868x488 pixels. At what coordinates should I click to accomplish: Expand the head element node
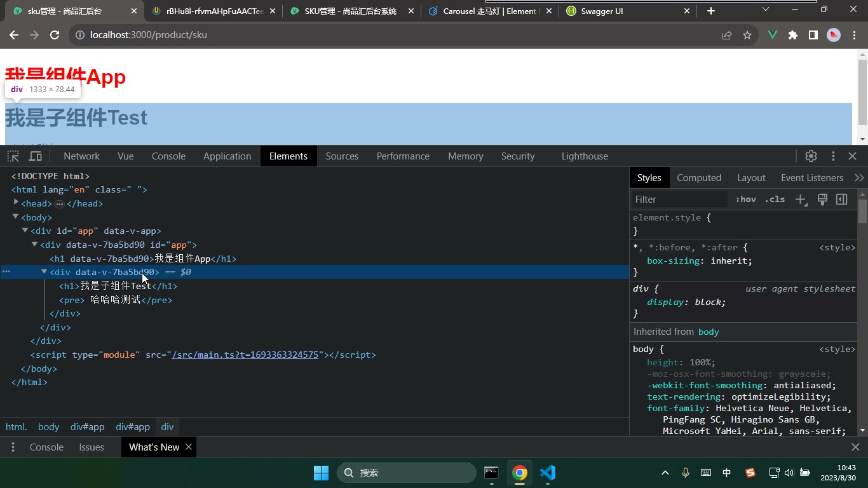point(16,203)
